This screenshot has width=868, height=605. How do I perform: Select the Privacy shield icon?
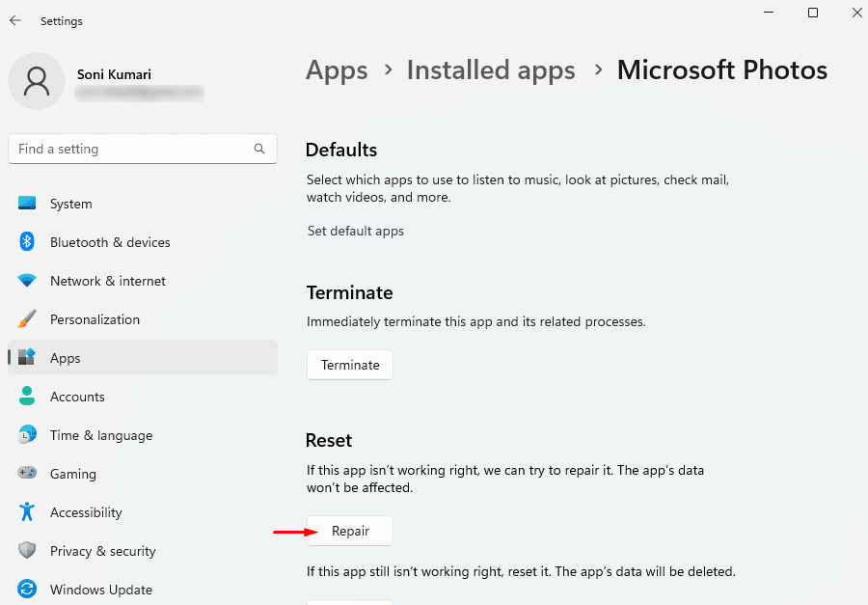coord(27,550)
